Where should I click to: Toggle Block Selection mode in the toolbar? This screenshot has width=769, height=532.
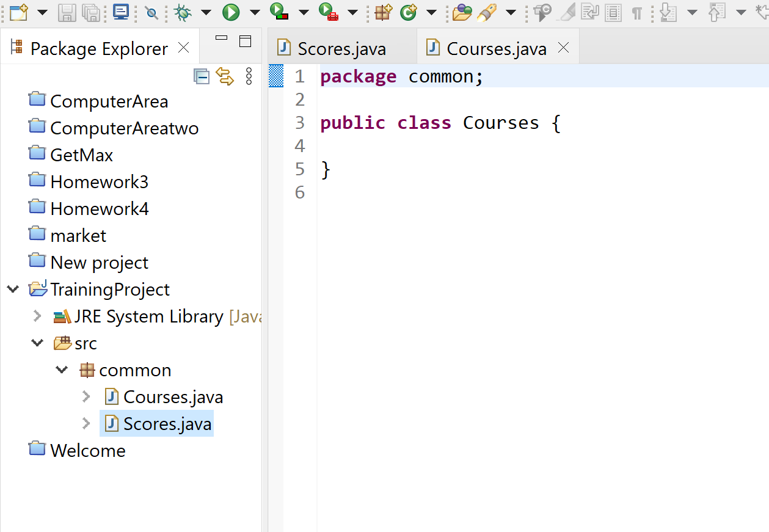point(613,12)
